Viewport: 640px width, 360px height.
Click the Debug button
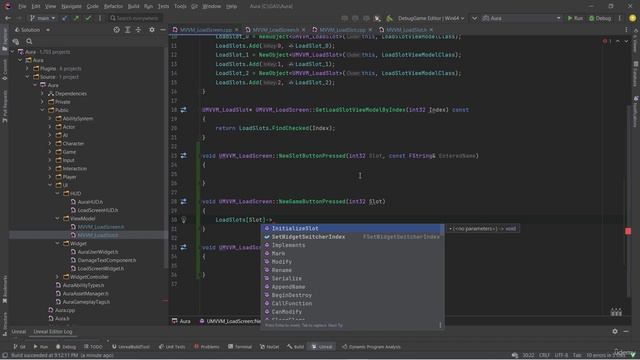(x=600, y=18)
